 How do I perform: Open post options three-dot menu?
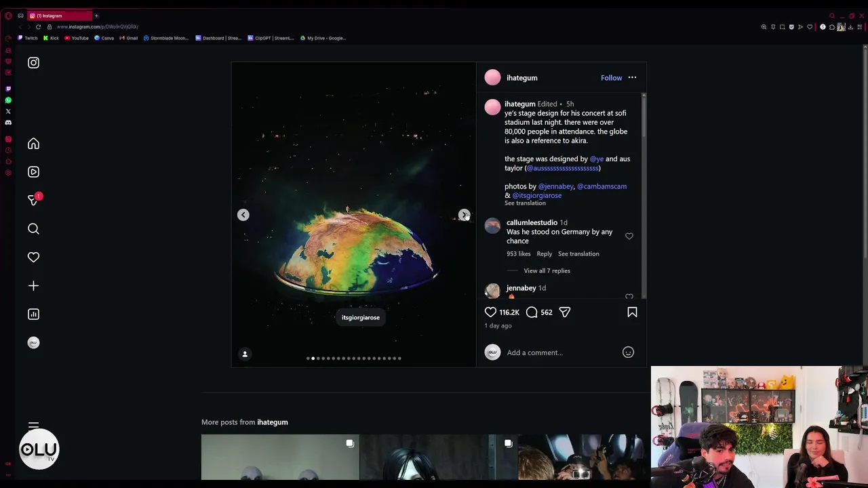pyautogui.click(x=632, y=78)
